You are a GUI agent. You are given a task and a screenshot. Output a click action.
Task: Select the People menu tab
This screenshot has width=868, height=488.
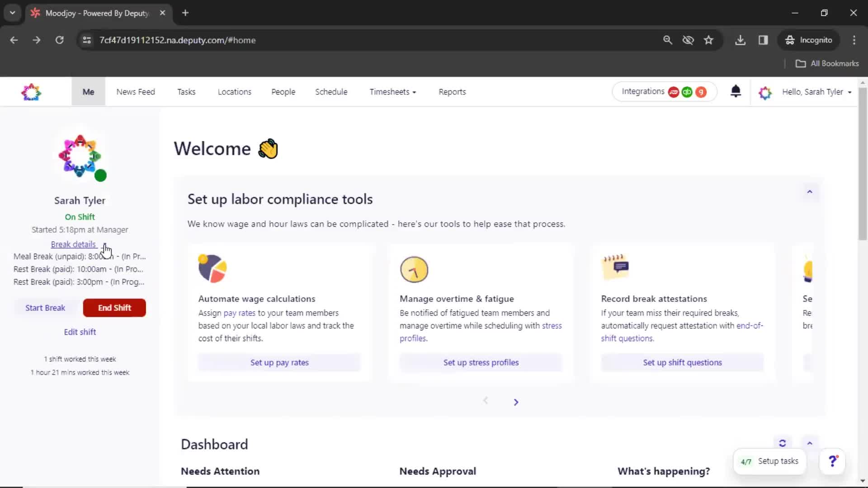pyautogui.click(x=283, y=91)
